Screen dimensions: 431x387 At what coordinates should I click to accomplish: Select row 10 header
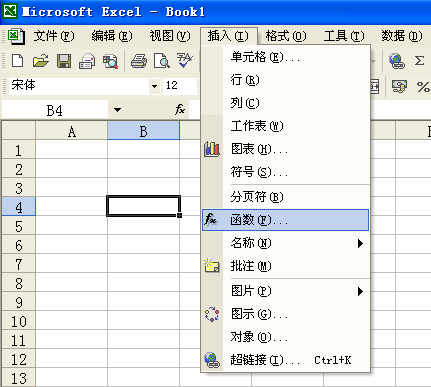(x=19, y=321)
